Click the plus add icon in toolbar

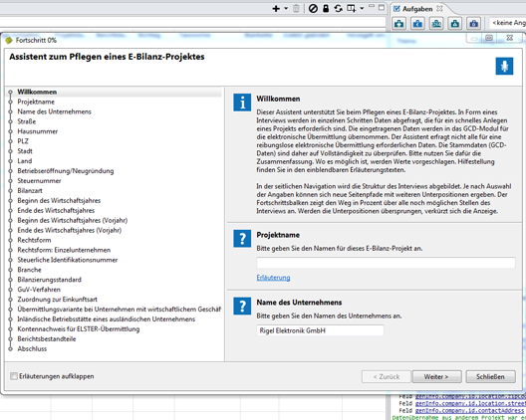pos(276,9)
